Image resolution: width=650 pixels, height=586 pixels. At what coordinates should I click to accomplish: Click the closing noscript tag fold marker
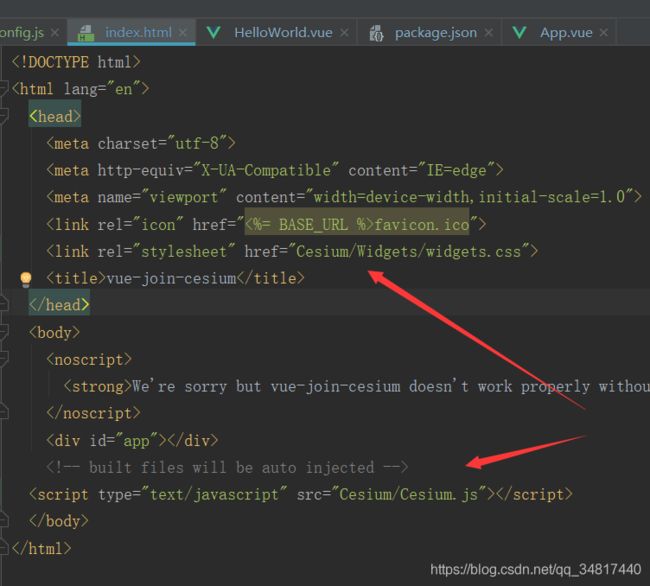4,413
